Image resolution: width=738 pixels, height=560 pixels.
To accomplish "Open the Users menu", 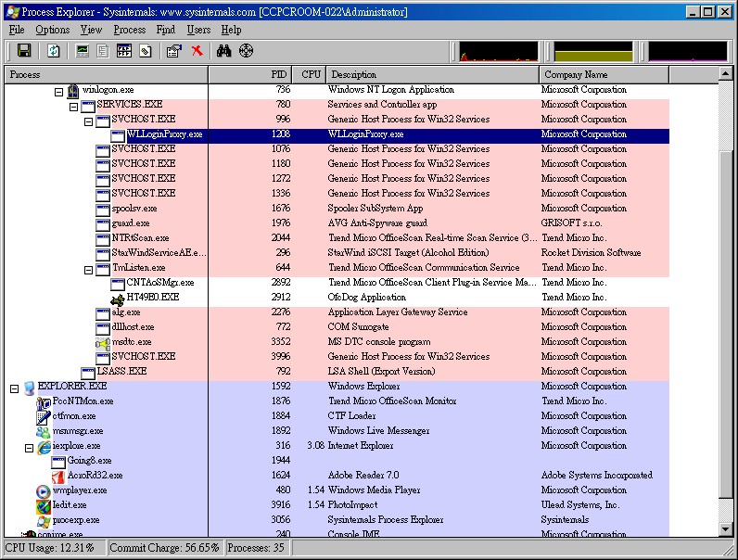I will pyautogui.click(x=198, y=30).
